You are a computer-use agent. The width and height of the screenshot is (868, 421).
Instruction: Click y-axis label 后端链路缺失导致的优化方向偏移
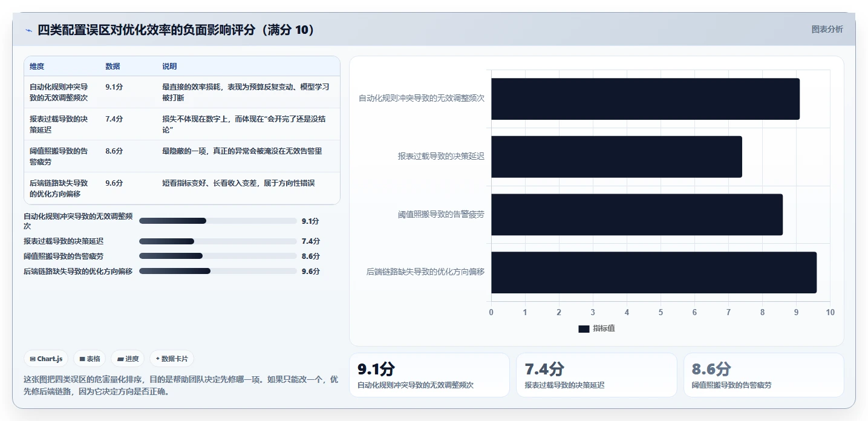coord(425,272)
